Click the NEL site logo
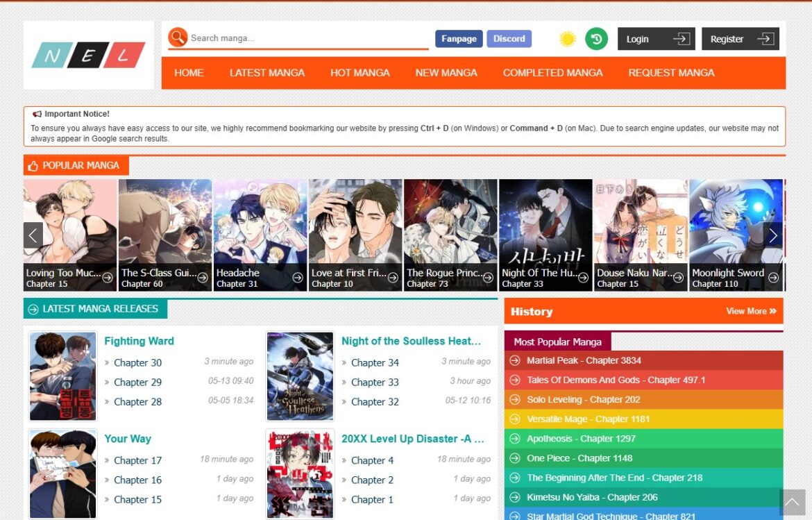Screen dimensions: 812x520 (89, 55)
